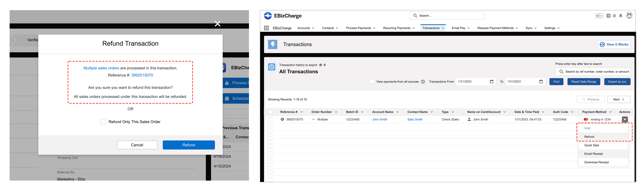The image size is (644, 191).
Task: Open the favorites star icon
Action: 597,16
